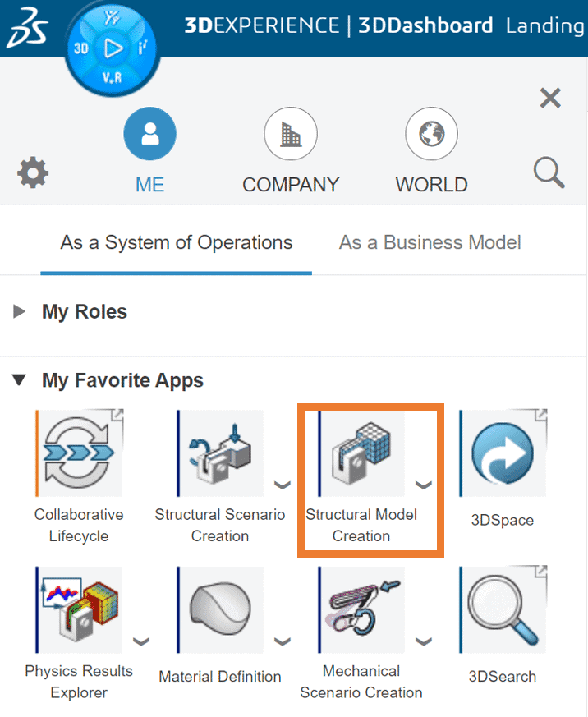Select the information quadrant of the compass
This screenshot has height=717, width=588.
[143, 48]
